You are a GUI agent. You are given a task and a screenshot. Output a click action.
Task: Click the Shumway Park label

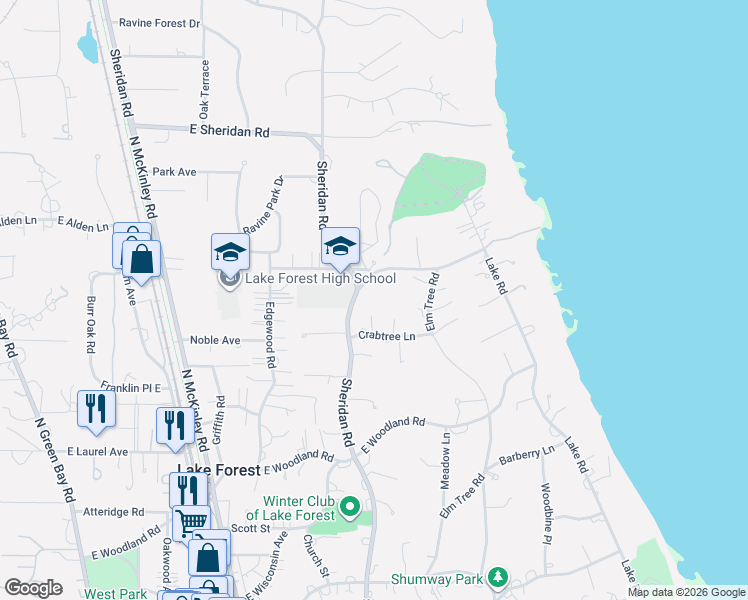click(436, 579)
